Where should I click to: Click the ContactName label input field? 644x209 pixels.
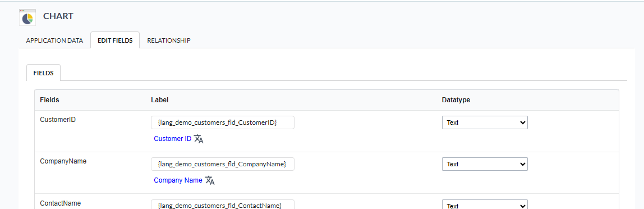pyautogui.click(x=223, y=205)
